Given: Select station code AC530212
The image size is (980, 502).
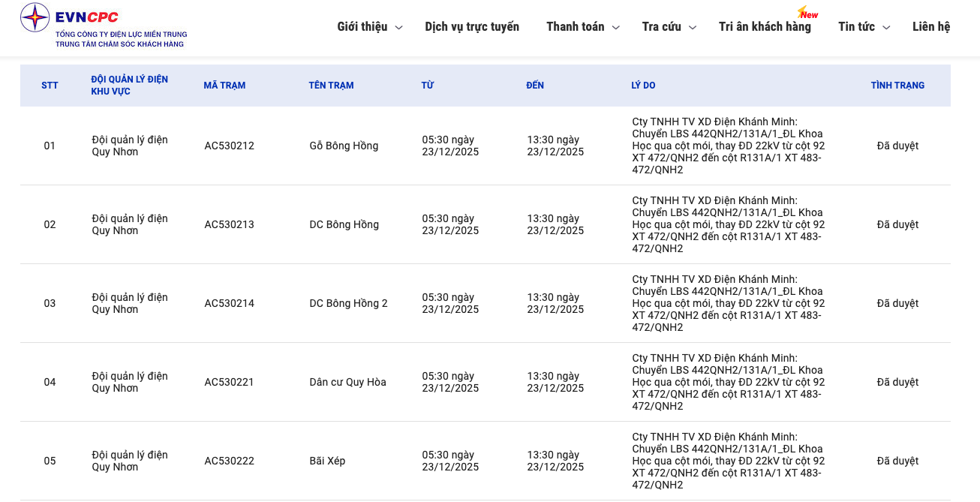Looking at the screenshot, I should [229, 146].
